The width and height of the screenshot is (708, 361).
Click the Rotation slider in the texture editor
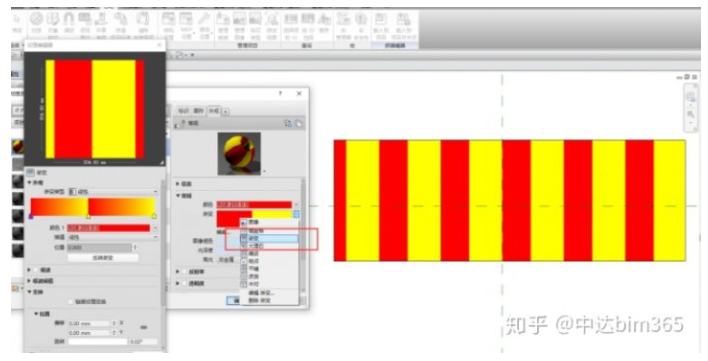[98, 342]
